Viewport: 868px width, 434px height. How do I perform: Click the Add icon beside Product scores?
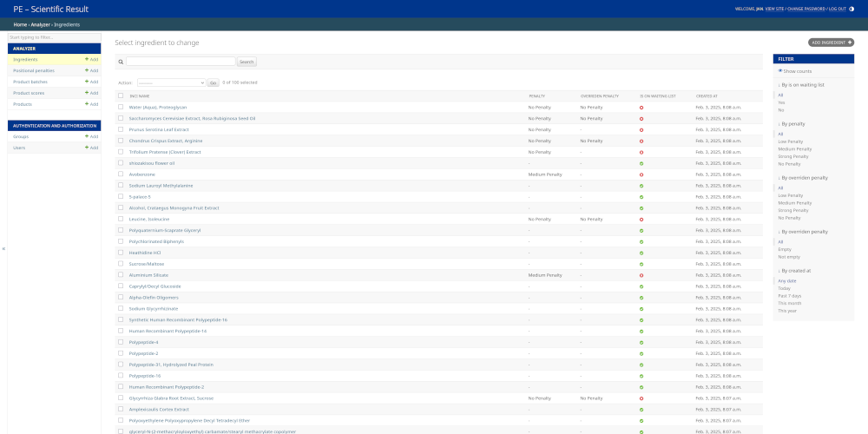(x=87, y=93)
